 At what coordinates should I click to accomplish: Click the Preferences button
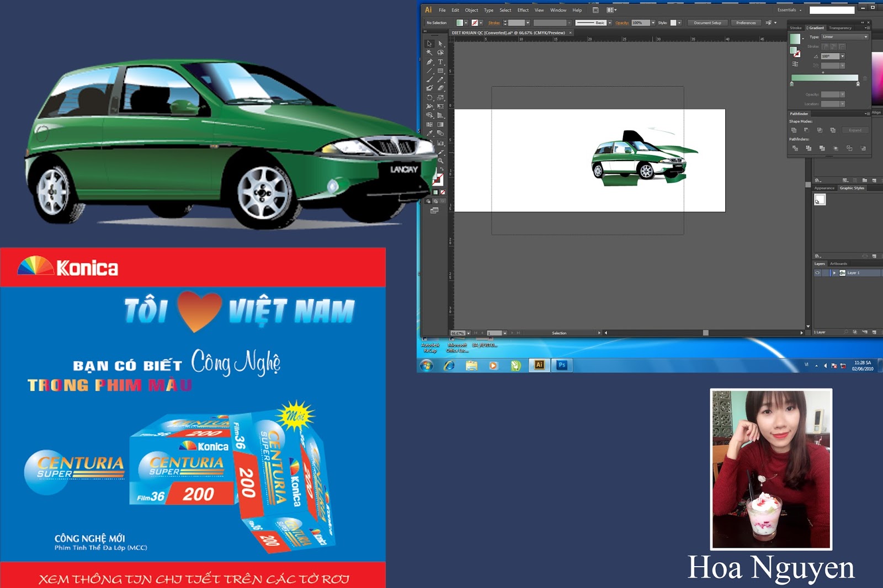(746, 23)
